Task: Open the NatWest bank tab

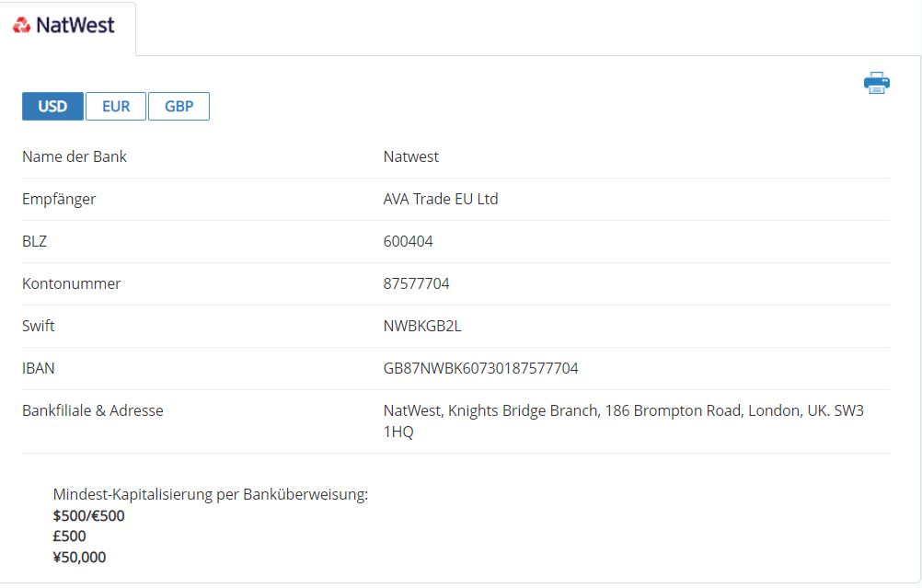Action: (67, 28)
